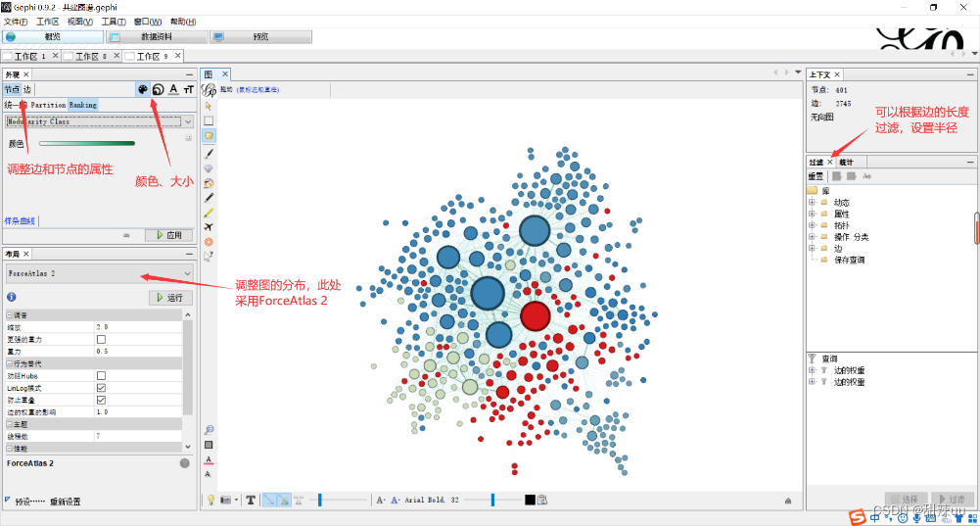Activate the heat map tool
Screen dimensions: 980x526
click(x=209, y=241)
